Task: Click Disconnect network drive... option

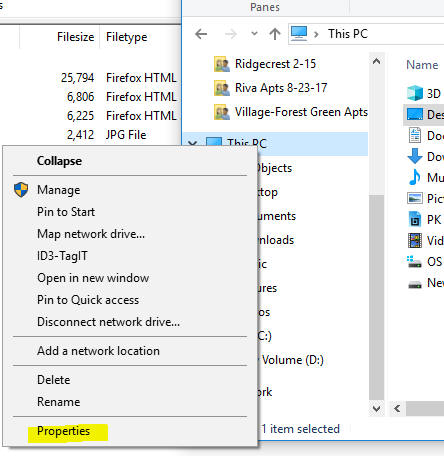Action: coord(108,322)
